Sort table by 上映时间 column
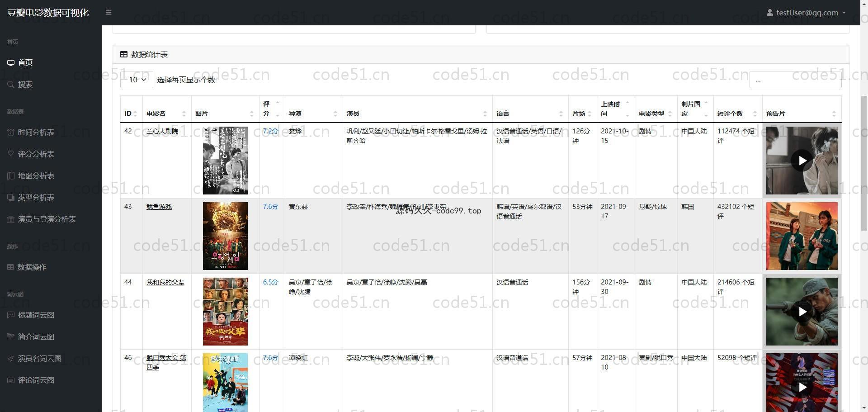This screenshot has height=412, width=868. click(x=616, y=109)
